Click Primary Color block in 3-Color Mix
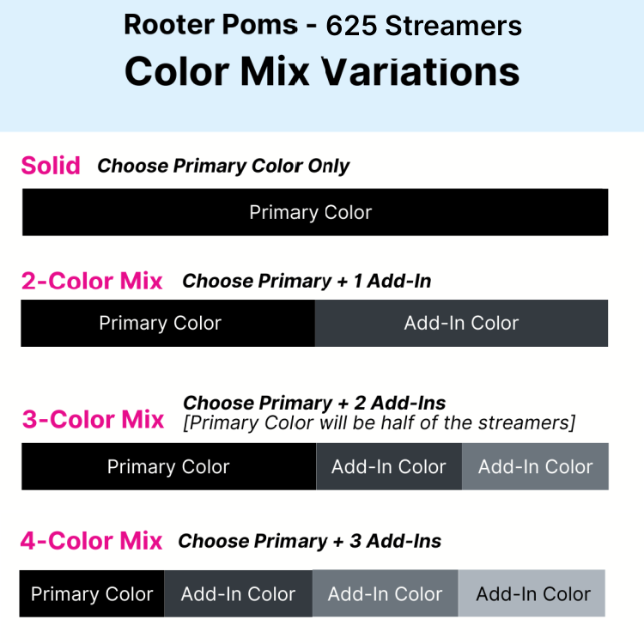The width and height of the screenshot is (644, 644). pyautogui.click(x=169, y=466)
